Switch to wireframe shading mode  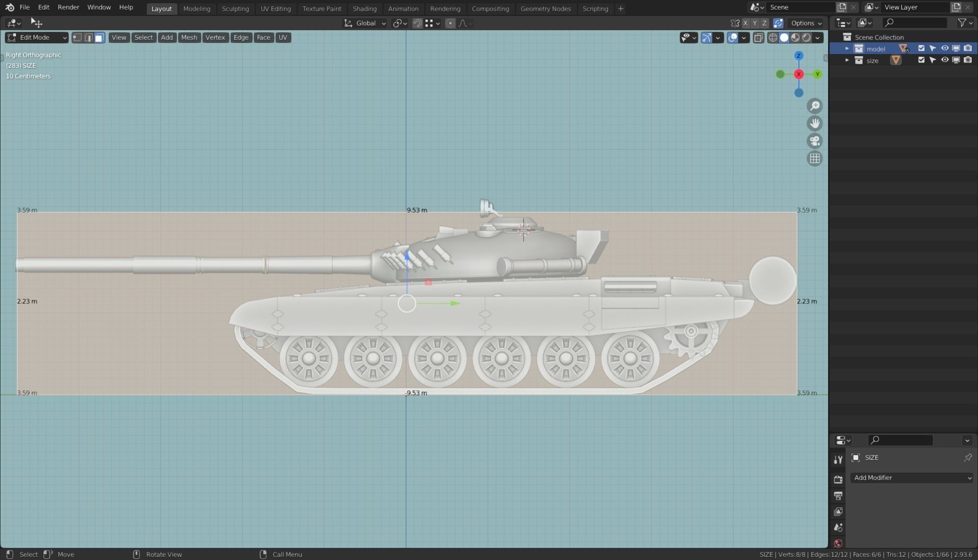pos(773,38)
